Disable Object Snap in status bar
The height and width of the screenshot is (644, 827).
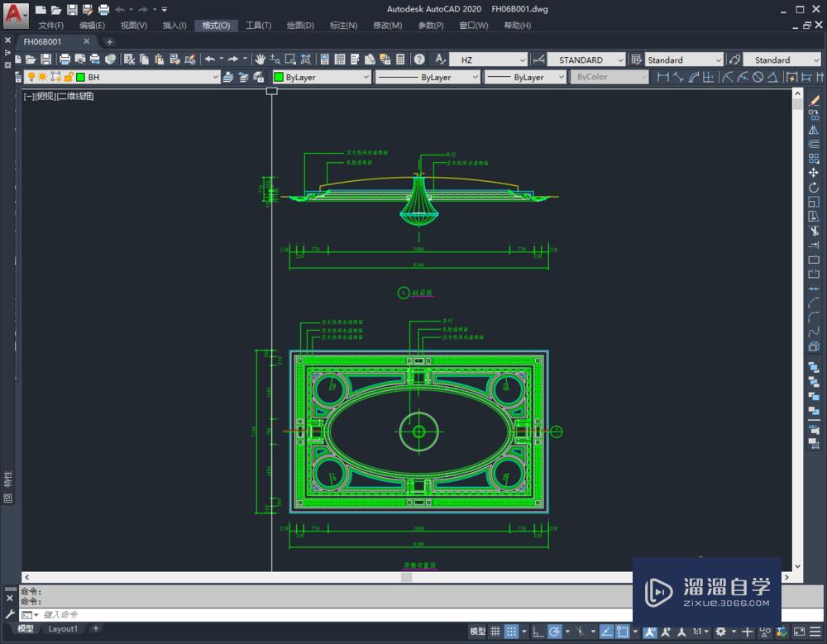click(x=623, y=631)
